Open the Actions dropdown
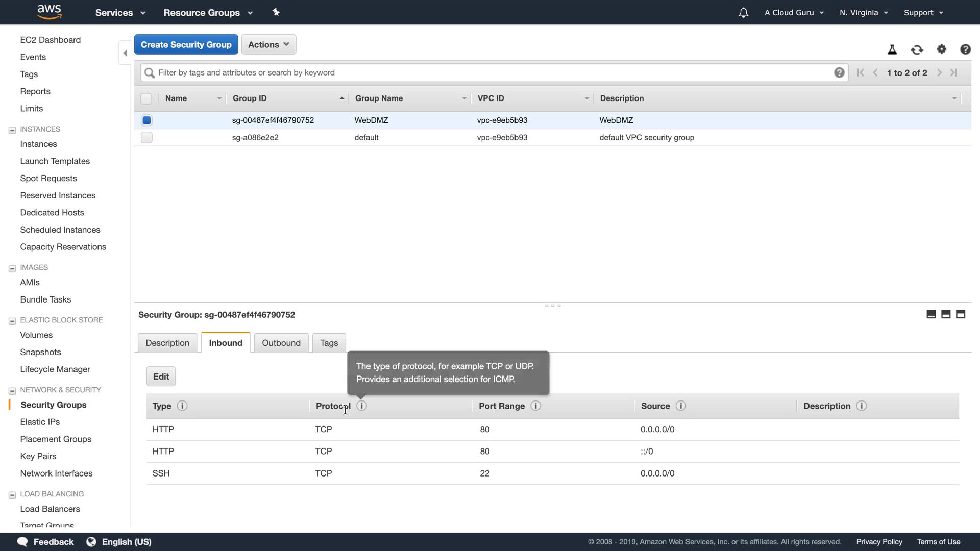980x551 pixels. coord(268,44)
